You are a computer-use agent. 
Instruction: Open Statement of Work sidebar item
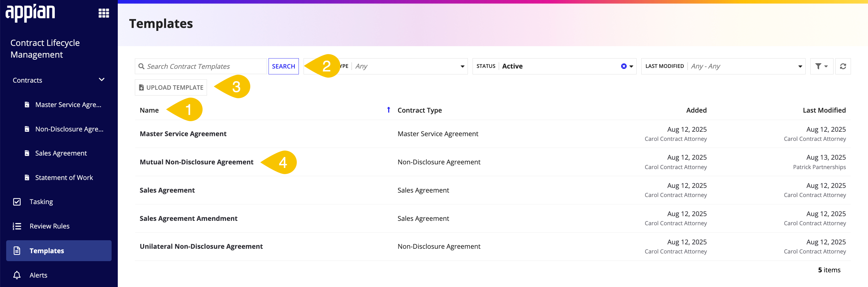(x=64, y=177)
